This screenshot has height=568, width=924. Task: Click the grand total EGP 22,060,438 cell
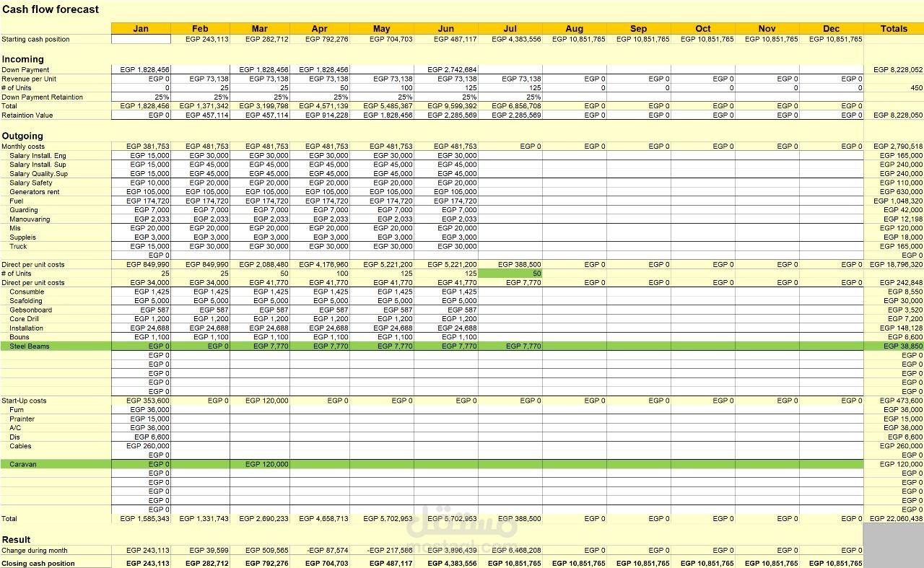pyautogui.click(x=894, y=519)
